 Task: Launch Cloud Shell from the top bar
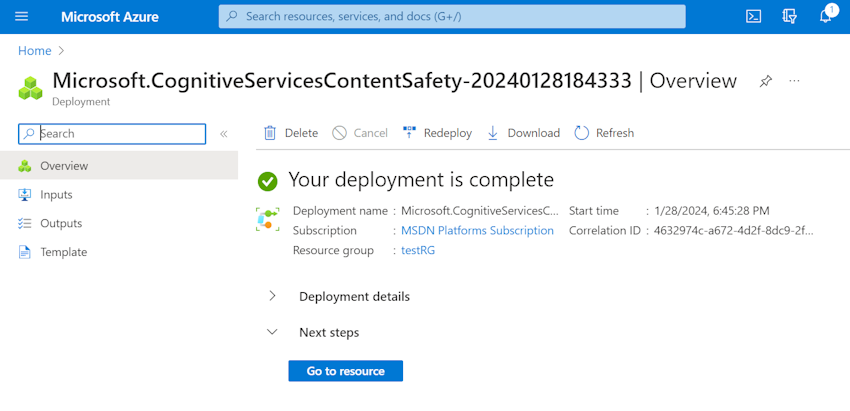coord(754,16)
